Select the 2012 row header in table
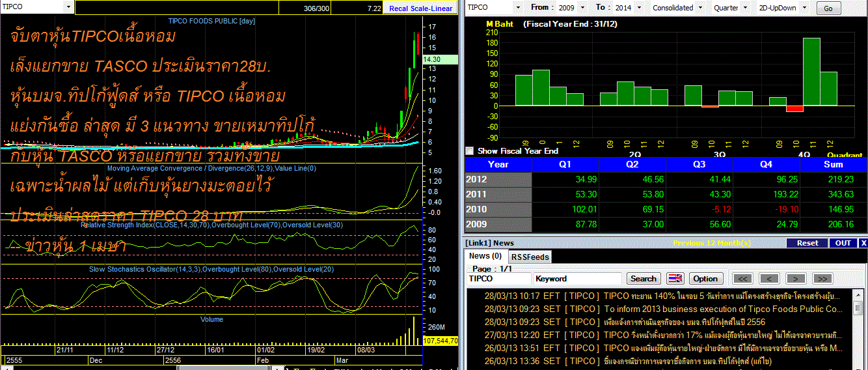Image resolution: width=868 pixels, height=370 pixels. pyautogui.click(x=498, y=179)
